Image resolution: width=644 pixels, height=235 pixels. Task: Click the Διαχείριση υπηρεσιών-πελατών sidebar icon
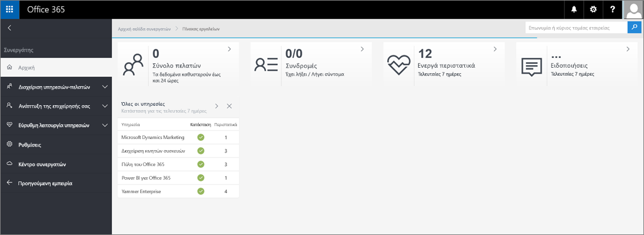click(x=10, y=86)
